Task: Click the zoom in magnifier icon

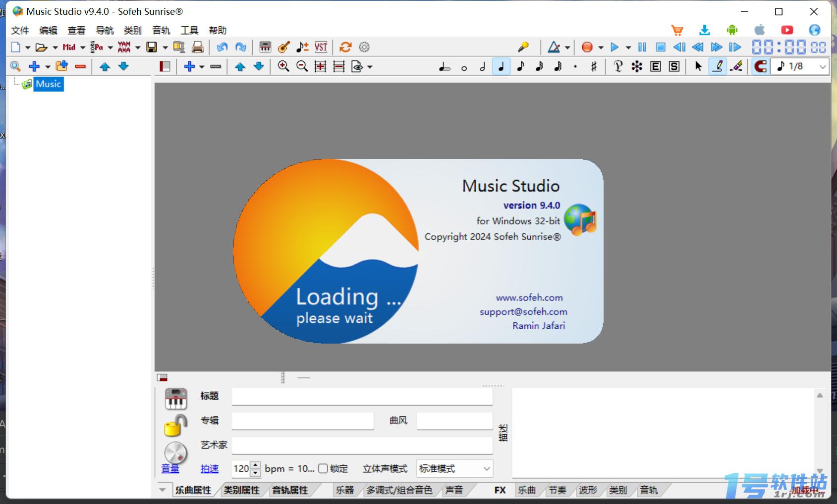Action: (283, 66)
